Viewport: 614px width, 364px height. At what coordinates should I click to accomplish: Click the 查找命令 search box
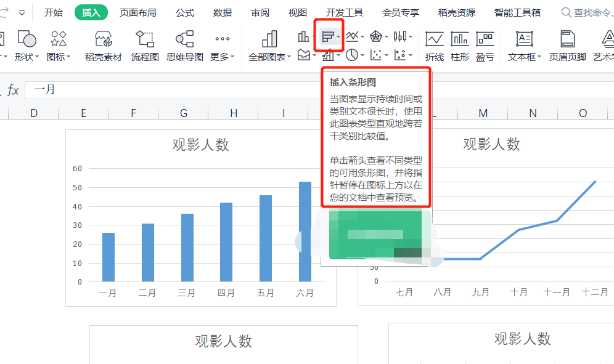[587, 12]
